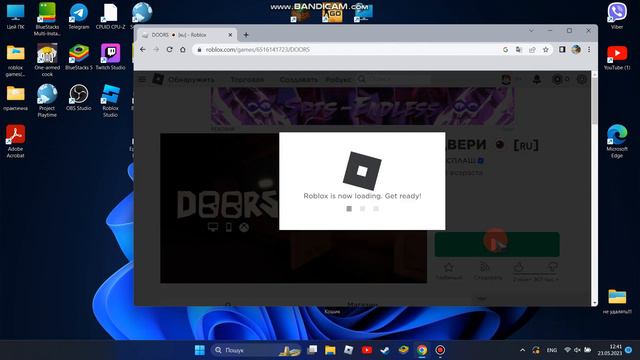The width and height of the screenshot is (640, 360).
Task: Open BlueStacks Multi-Instance shortcut
Action: (x=47, y=19)
